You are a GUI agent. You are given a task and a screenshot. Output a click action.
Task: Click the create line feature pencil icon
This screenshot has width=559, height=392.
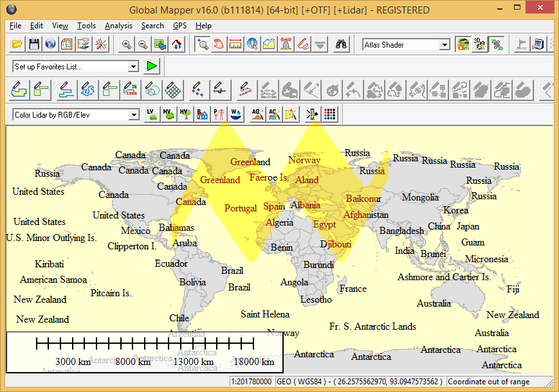click(66, 89)
